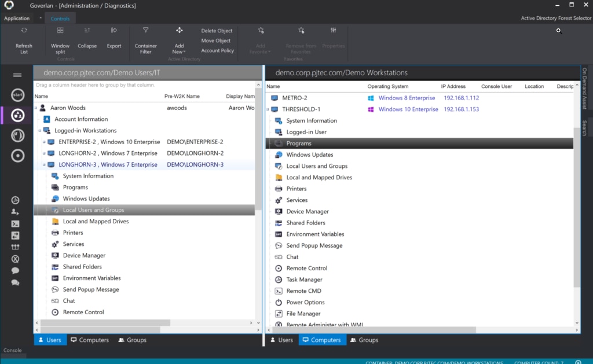Screen dimensions: 593x364
Task: Open Power Options under THRESHOLD-1
Action: 305,302
